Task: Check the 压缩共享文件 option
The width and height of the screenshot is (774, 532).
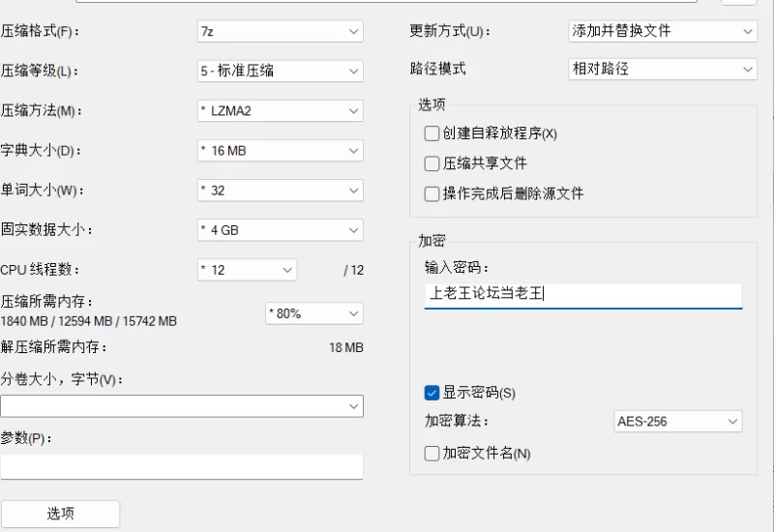Action: coord(432,163)
